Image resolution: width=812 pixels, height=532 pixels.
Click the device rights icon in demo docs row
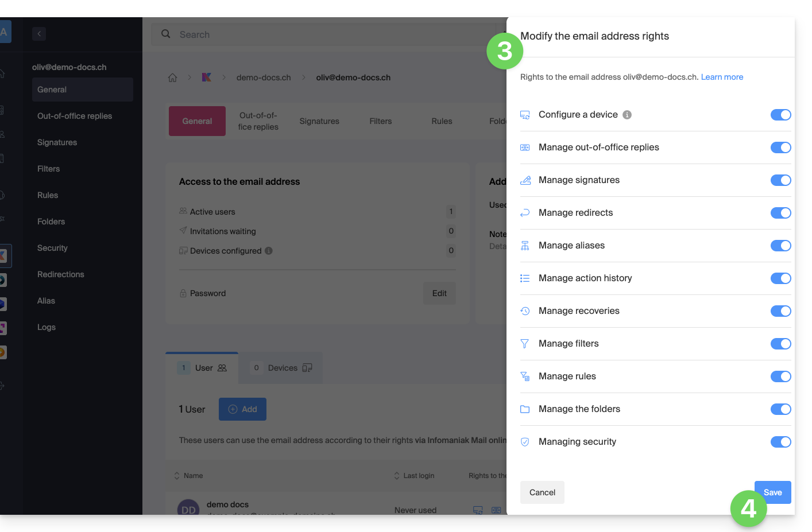[x=478, y=510]
